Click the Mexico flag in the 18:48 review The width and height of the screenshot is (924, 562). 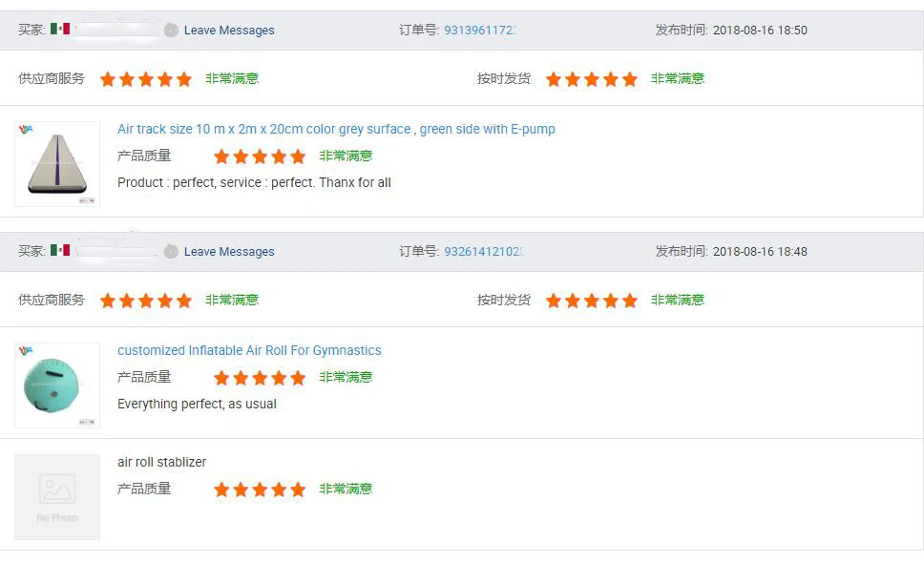tap(60, 250)
